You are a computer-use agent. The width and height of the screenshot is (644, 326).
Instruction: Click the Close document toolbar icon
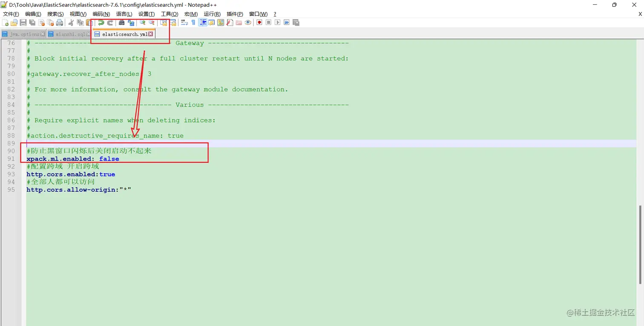[x=41, y=23]
